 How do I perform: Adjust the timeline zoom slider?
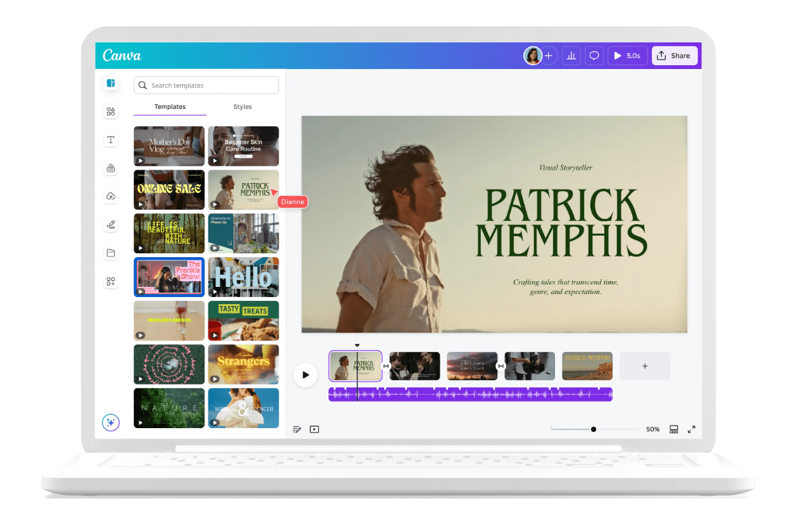coord(594,429)
